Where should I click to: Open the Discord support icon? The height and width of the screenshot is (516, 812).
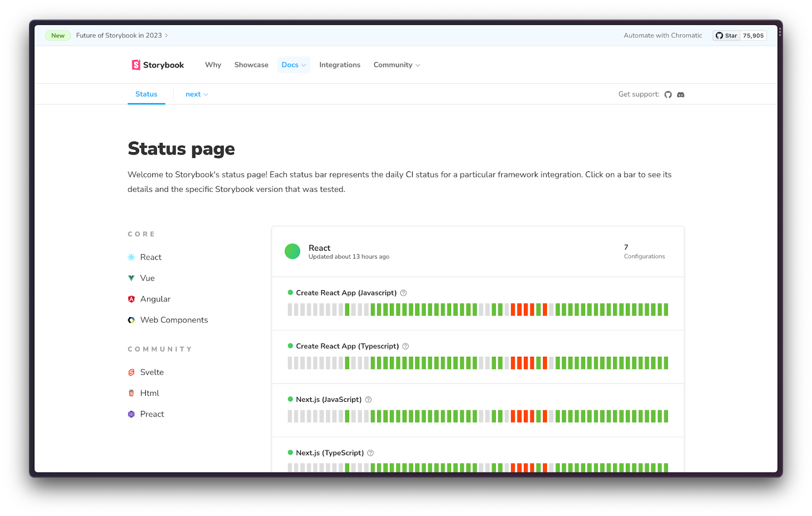point(681,94)
